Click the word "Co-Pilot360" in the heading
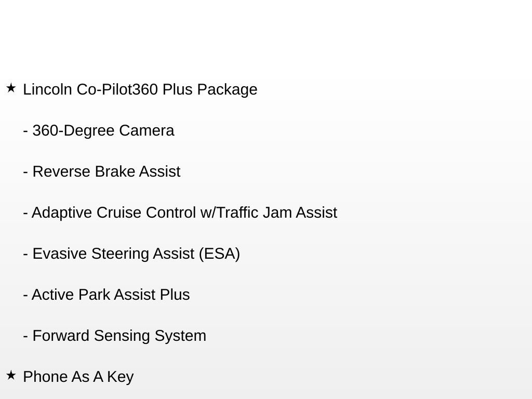The image size is (532, 399). coord(117,89)
